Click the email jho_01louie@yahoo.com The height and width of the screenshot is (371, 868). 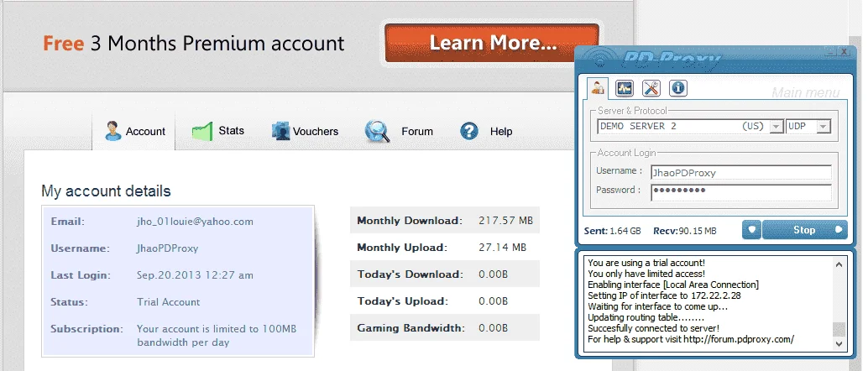point(195,222)
